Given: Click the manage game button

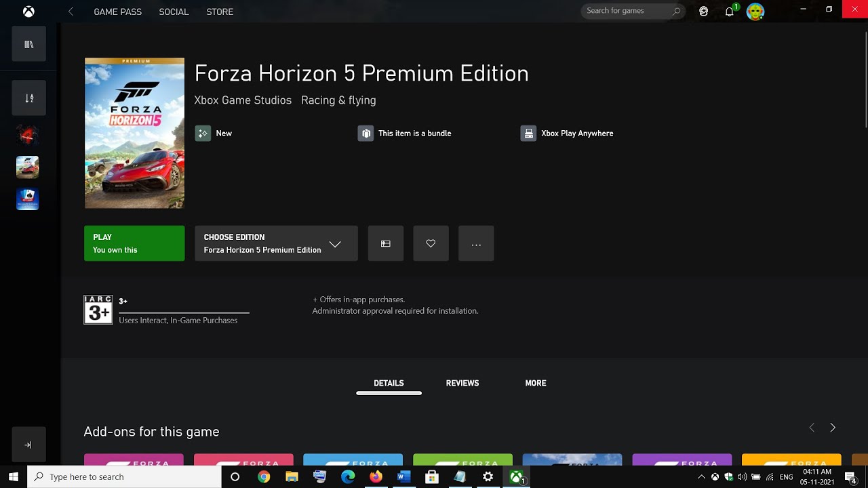Looking at the screenshot, I should click(386, 243).
